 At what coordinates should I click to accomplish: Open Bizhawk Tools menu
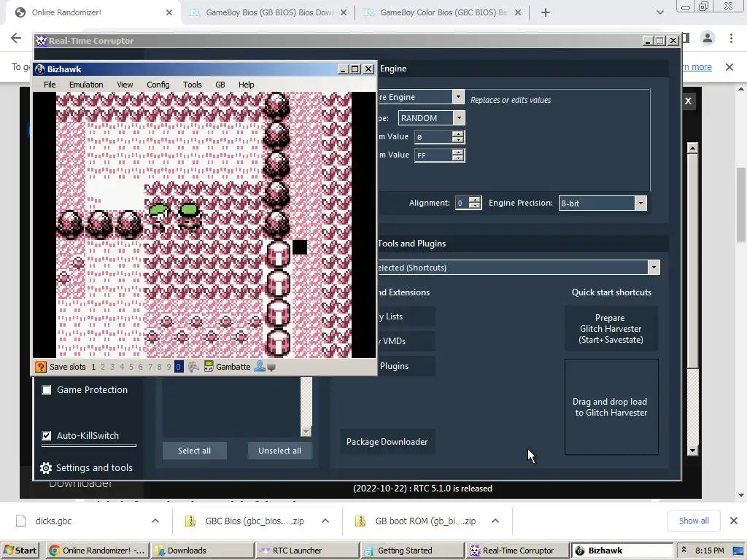point(193,85)
